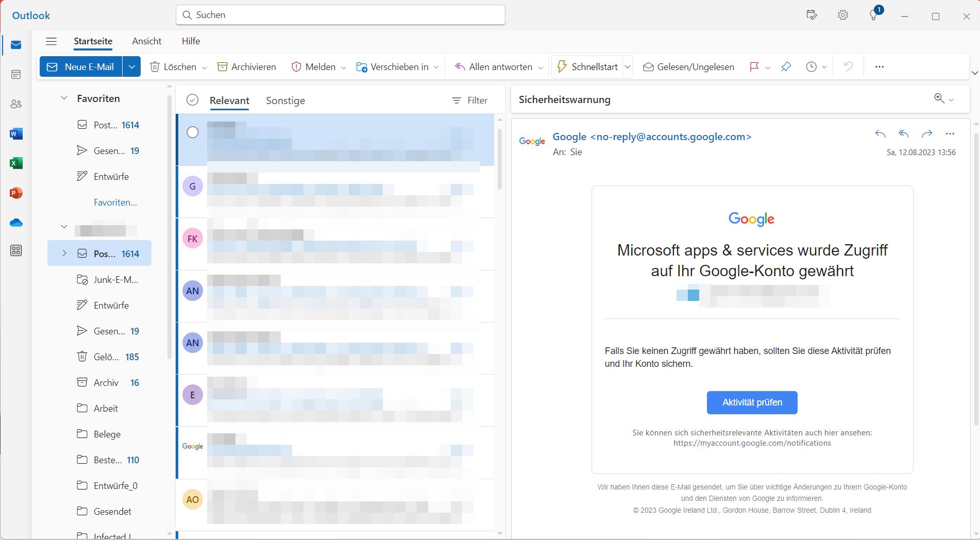980x540 pixels.
Task: Open the Gesendet folder
Action: click(99, 512)
